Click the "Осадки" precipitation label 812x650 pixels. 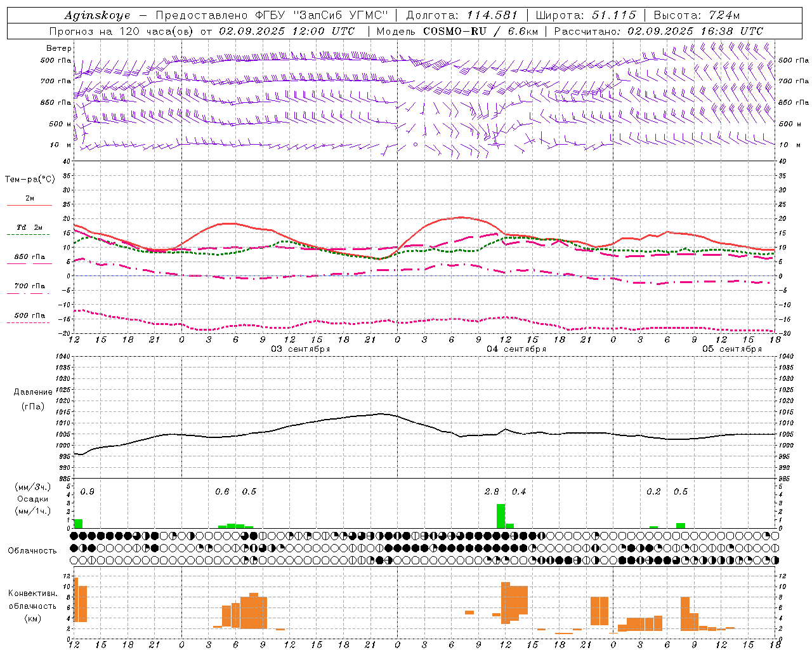(33, 499)
